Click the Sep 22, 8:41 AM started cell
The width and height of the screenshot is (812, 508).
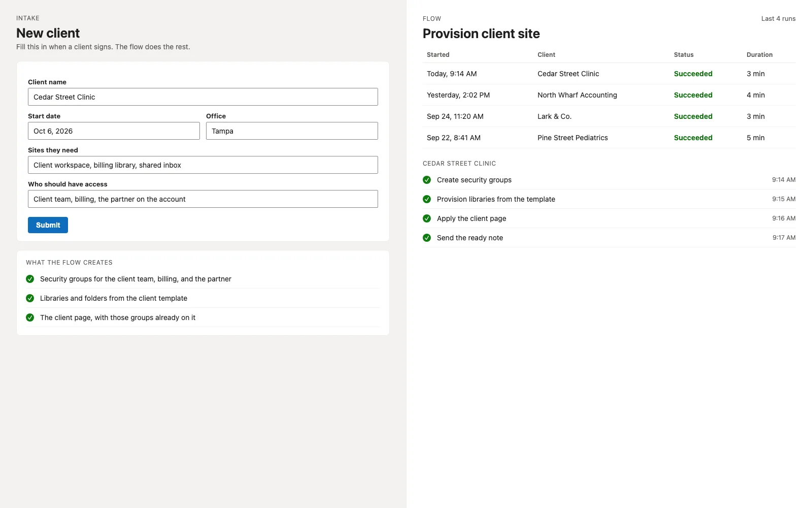point(454,138)
